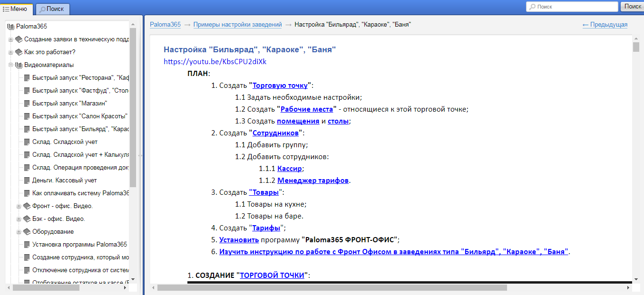Image resolution: width=644 pixels, height=295 pixels.
Task: Open Склад. Складской учет topic
Action: (65, 142)
